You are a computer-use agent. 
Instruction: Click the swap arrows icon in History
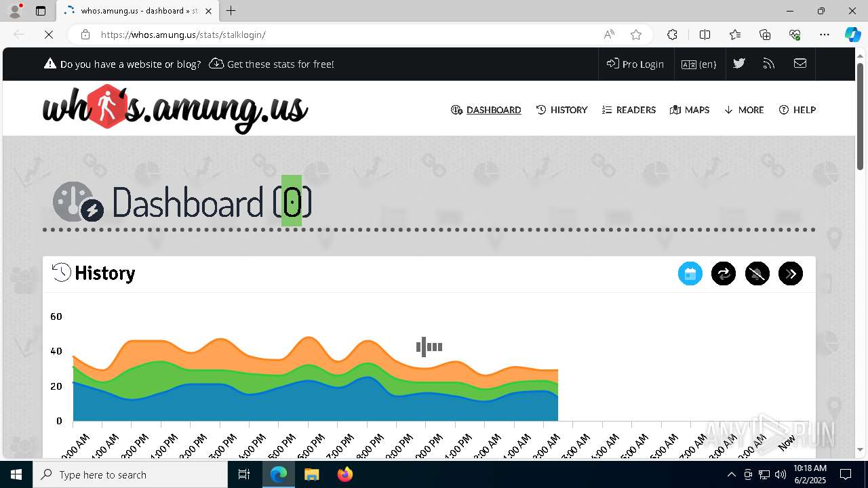pyautogui.click(x=724, y=274)
